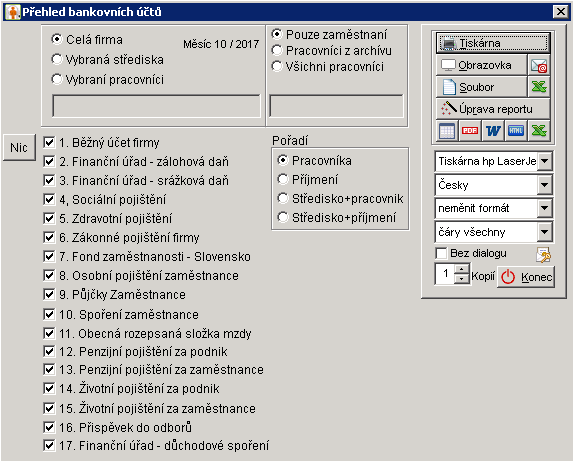This screenshot has width=573, height=461.
Task: Click the Nic button
Action: click(19, 148)
